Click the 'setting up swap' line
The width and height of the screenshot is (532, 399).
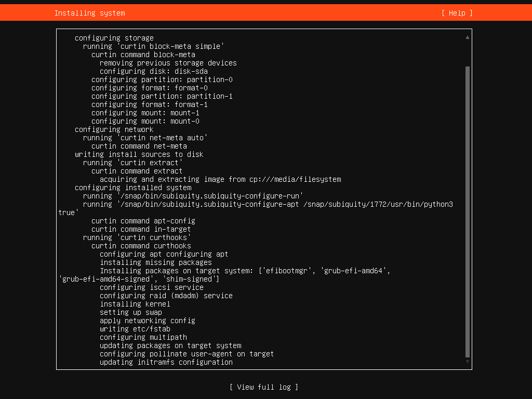coord(131,312)
